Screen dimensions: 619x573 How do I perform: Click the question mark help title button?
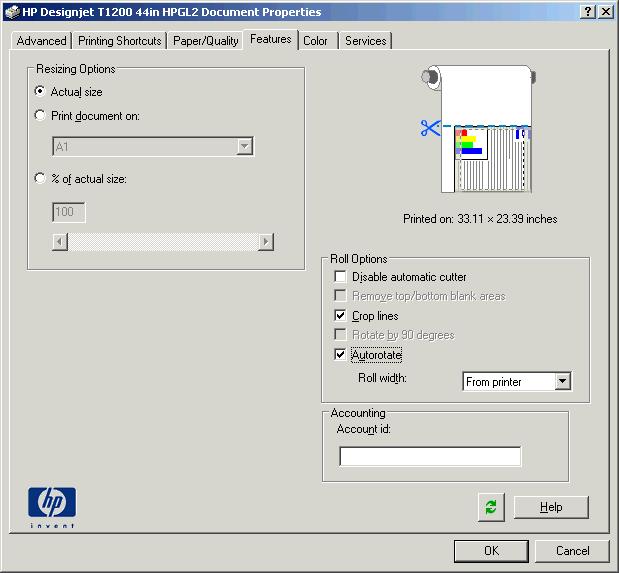tap(588, 12)
